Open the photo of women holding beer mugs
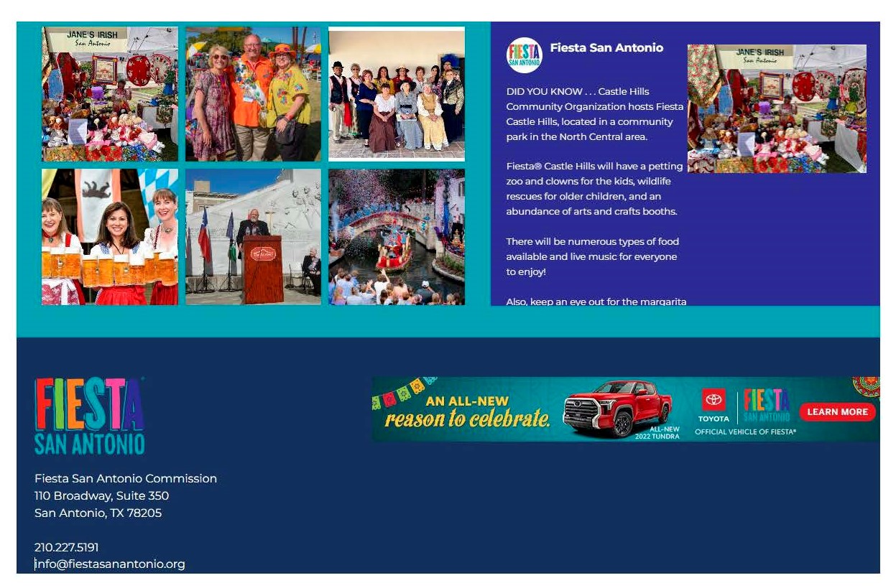896x588 pixels. pyautogui.click(x=110, y=237)
